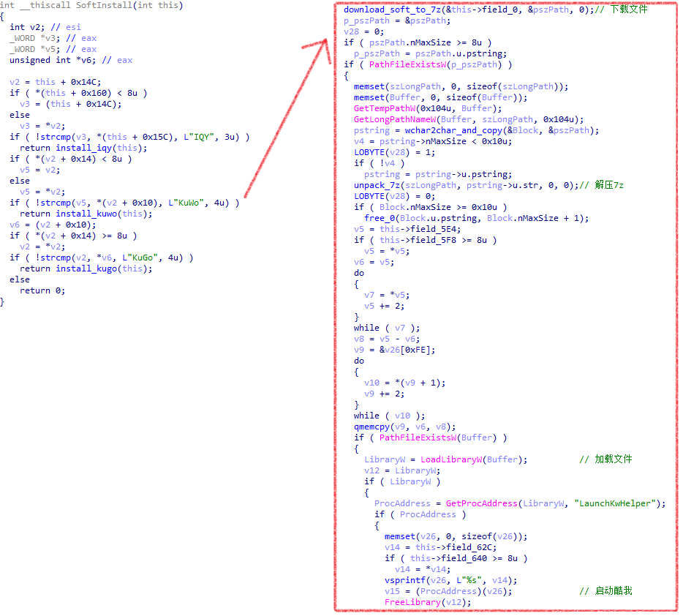Click 'v28 = 0;' line
The height and width of the screenshot is (616, 683).
click(363, 31)
